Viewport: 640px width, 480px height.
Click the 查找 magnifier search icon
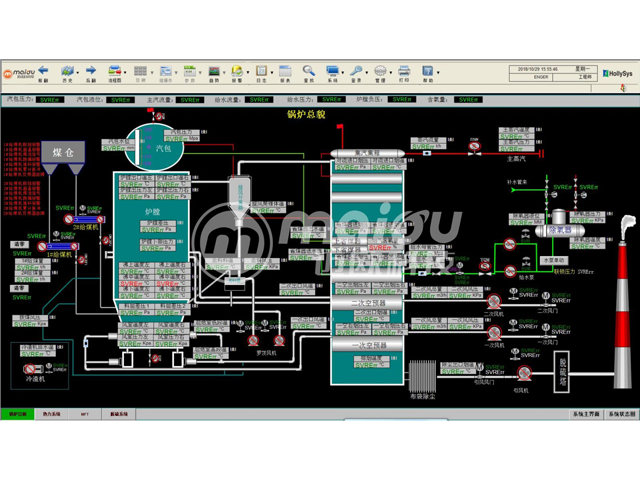coord(309,71)
